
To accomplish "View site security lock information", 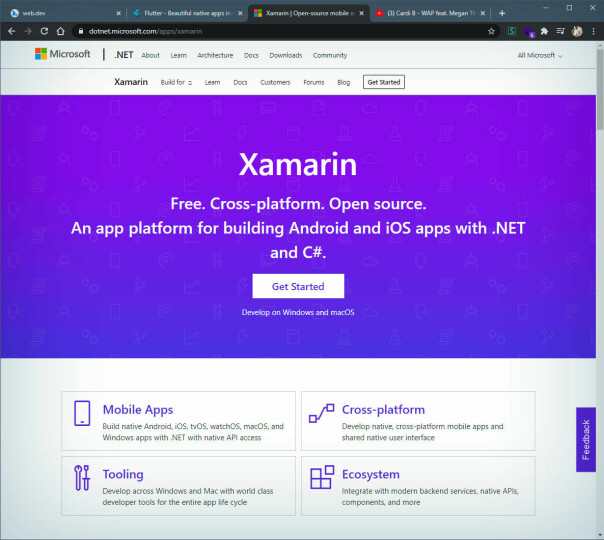I will [x=81, y=31].
